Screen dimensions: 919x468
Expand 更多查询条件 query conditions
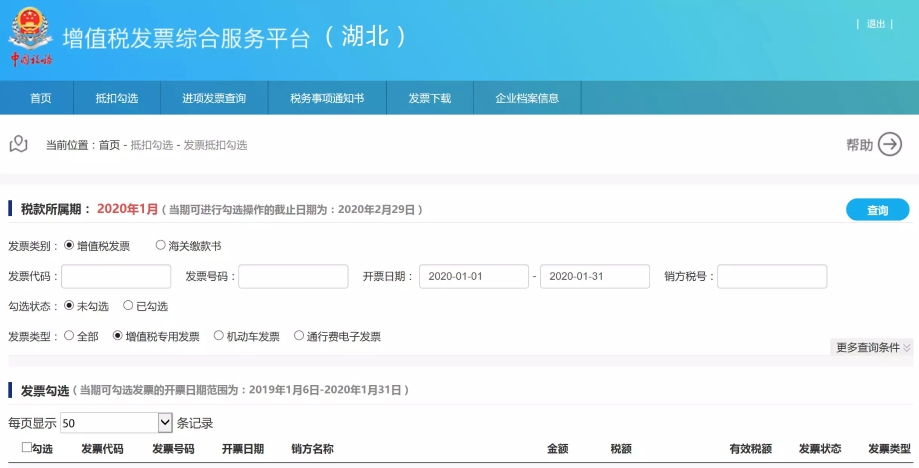(x=873, y=347)
